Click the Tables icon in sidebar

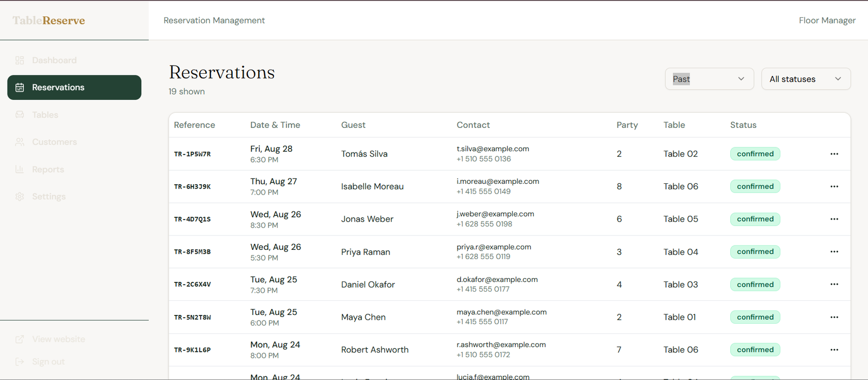tap(20, 115)
